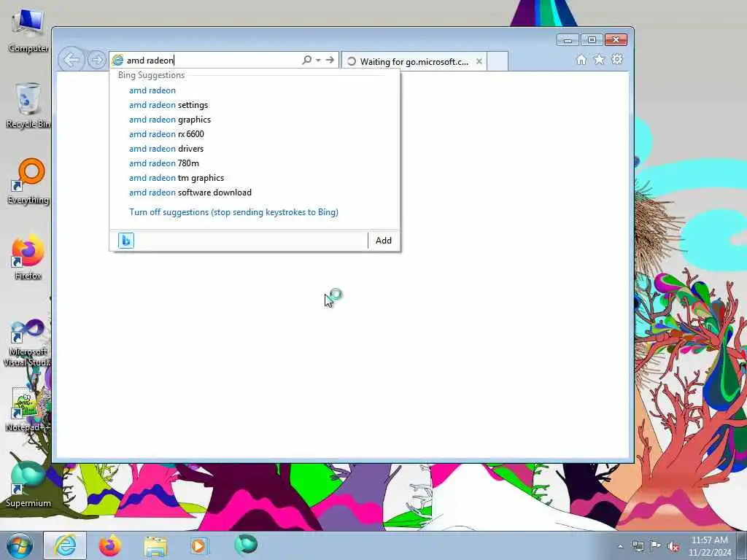Click the Add search provider button
Image resolution: width=747 pixels, height=560 pixels.
tap(384, 241)
